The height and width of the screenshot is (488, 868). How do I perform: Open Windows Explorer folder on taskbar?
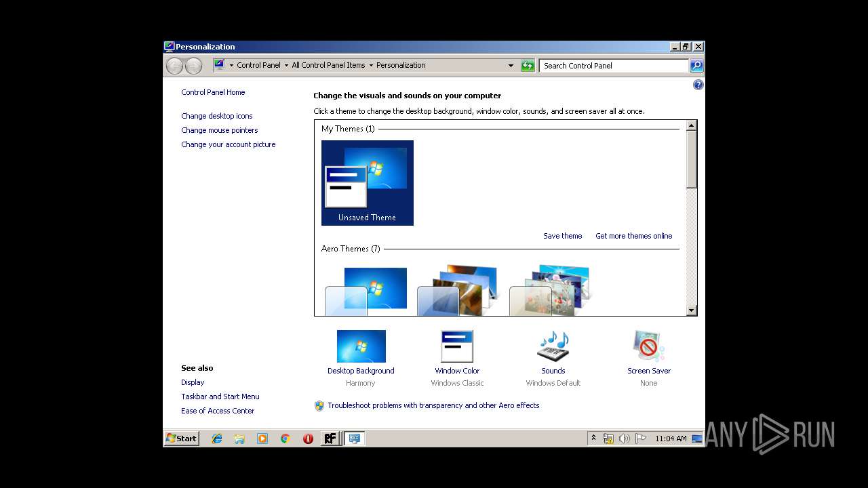pos(239,439)
